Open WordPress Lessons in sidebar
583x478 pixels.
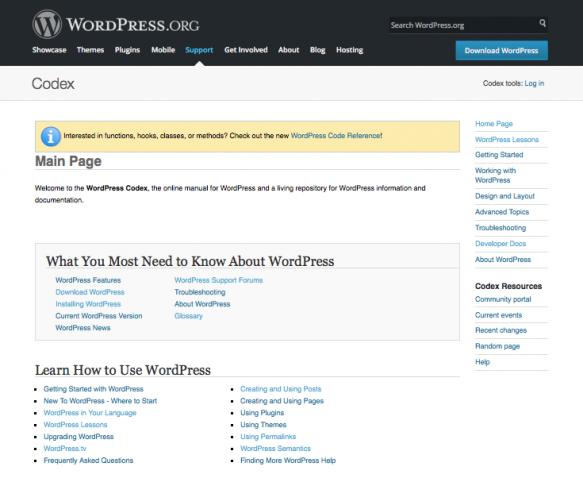[507, 139]
